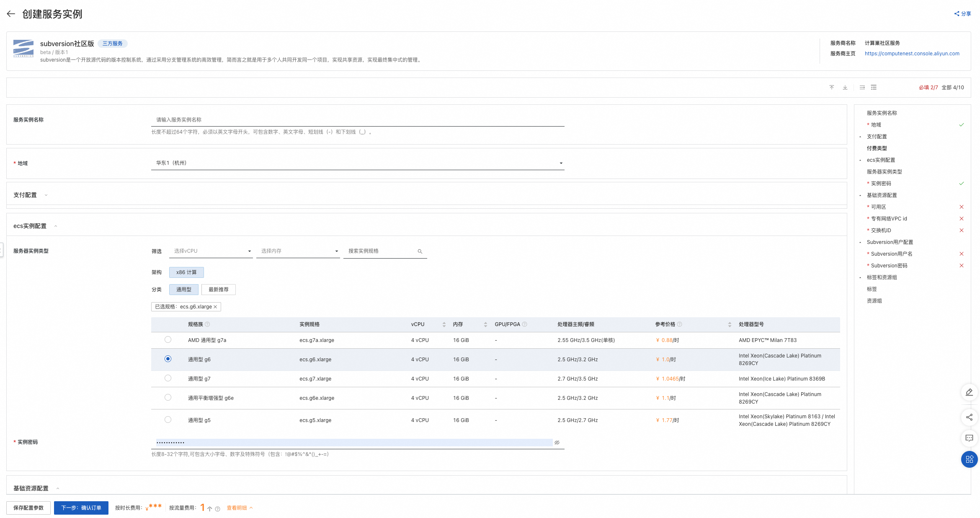
Task: Click the floating feedback chat icon
Action: tap(969, 438)
